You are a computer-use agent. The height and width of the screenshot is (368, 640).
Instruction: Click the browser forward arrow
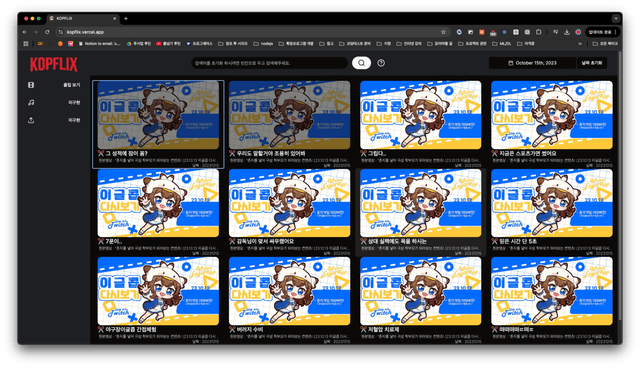36,32
